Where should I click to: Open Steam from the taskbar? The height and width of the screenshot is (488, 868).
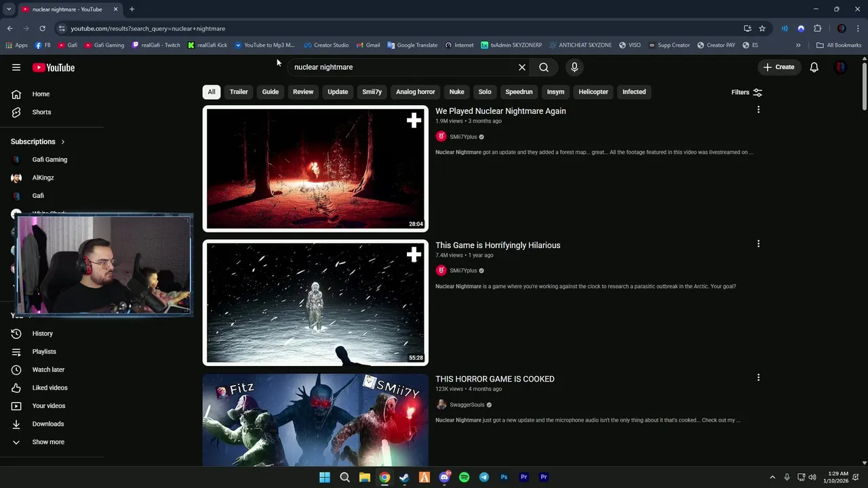pos(404,477)
